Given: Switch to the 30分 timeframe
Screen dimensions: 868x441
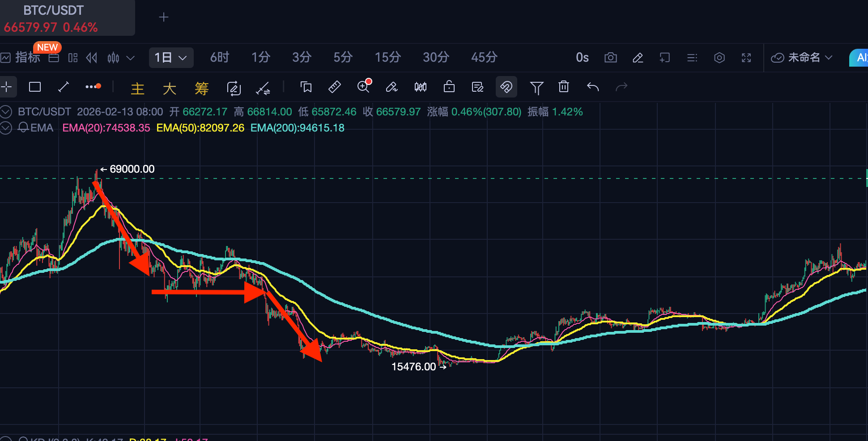Looking at the screenshot, I should point(436,57).
